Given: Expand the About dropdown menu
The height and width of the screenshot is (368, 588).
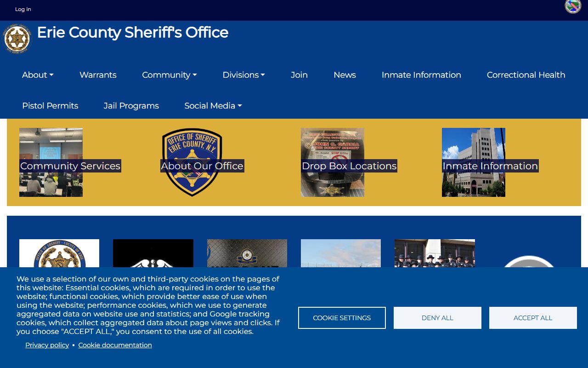Looking at the screenshot, I should point(38,75).
